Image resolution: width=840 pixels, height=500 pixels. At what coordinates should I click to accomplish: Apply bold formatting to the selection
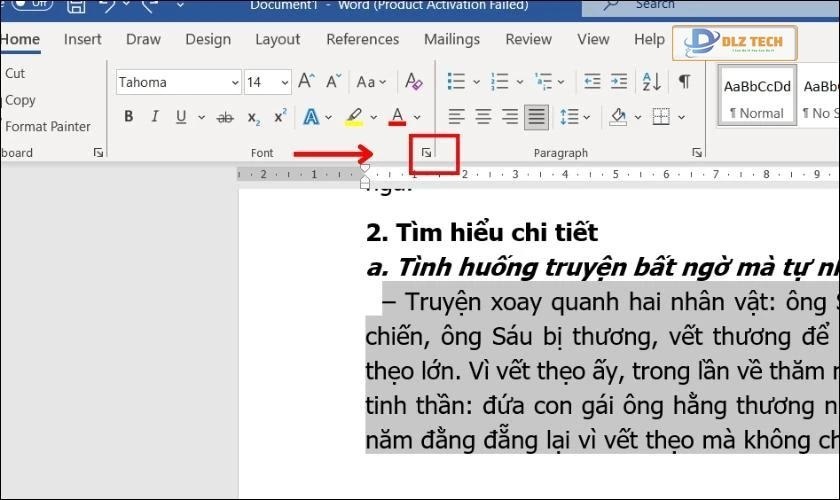[x=128, y=117]
